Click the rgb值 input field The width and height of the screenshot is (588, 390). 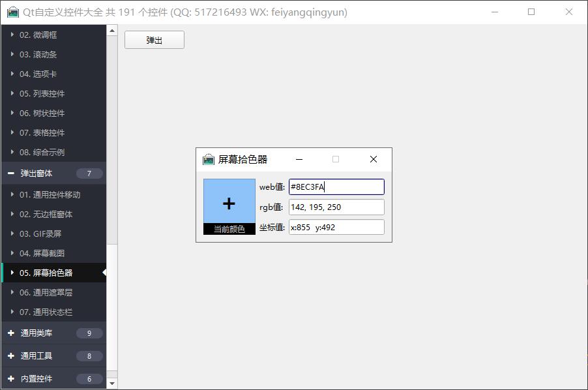click(336, 207)
